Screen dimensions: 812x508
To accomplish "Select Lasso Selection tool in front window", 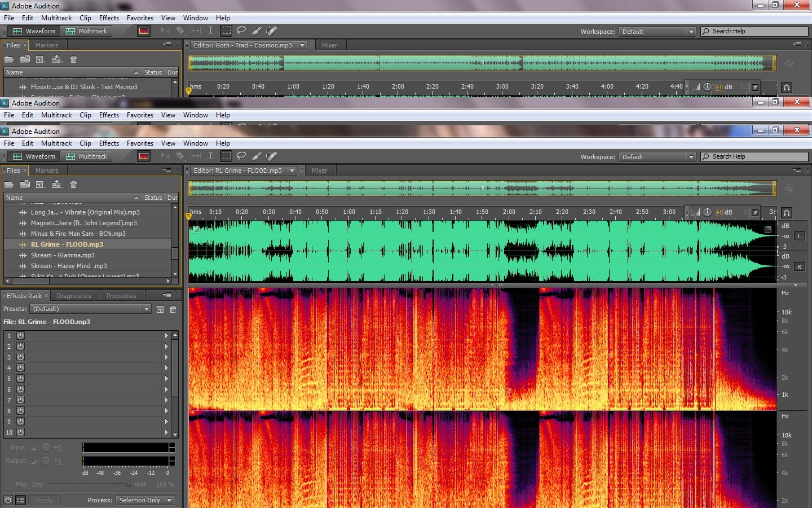I will pos(241,156).
